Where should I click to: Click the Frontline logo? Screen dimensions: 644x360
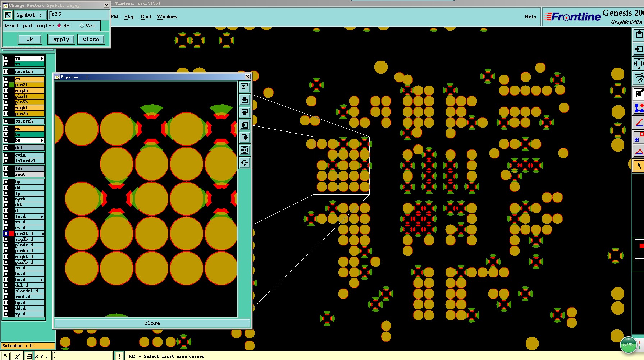(x=573, y=17)
